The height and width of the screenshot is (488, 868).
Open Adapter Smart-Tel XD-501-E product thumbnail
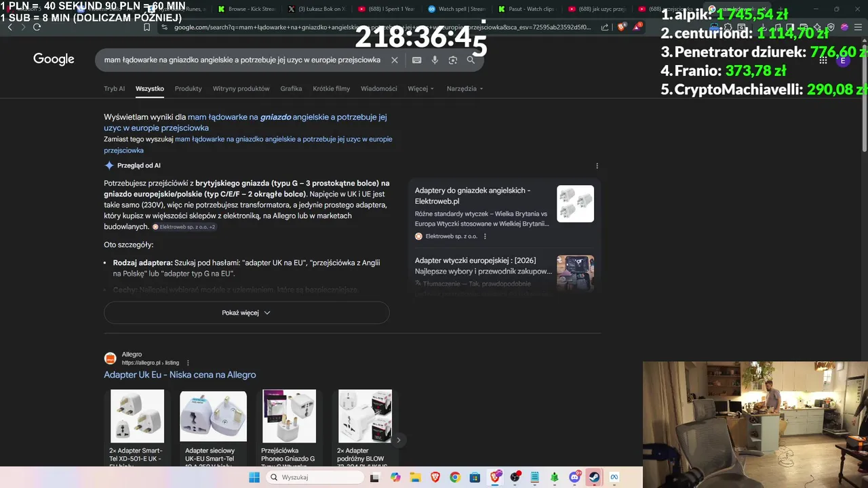[x=137, y=416]
